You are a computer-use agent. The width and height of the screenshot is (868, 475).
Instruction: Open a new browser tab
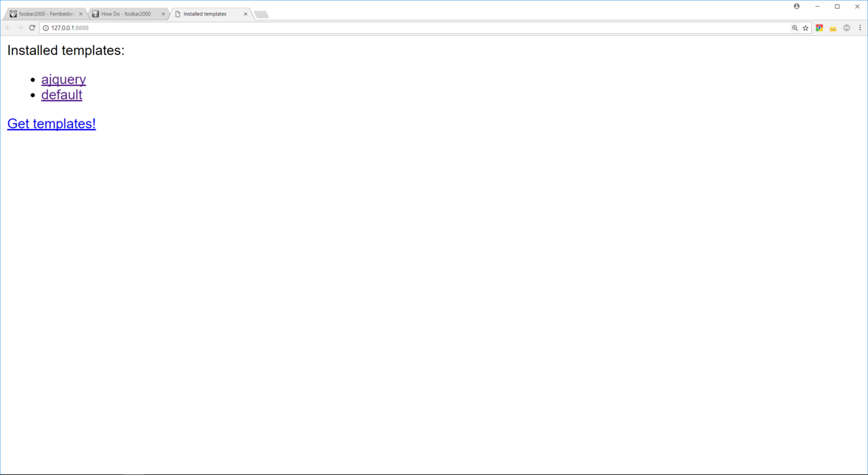point(261,14)
